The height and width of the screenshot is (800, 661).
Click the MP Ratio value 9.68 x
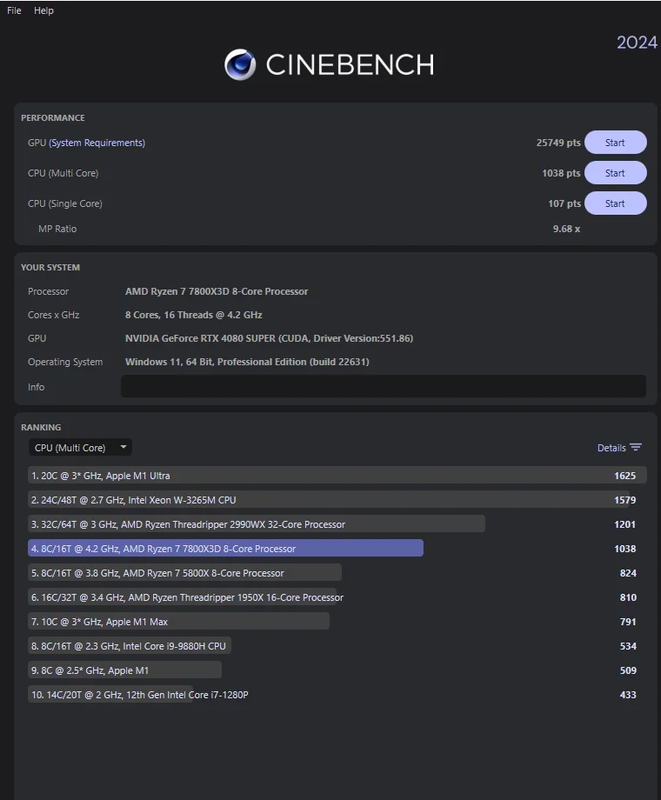[566, 229]
